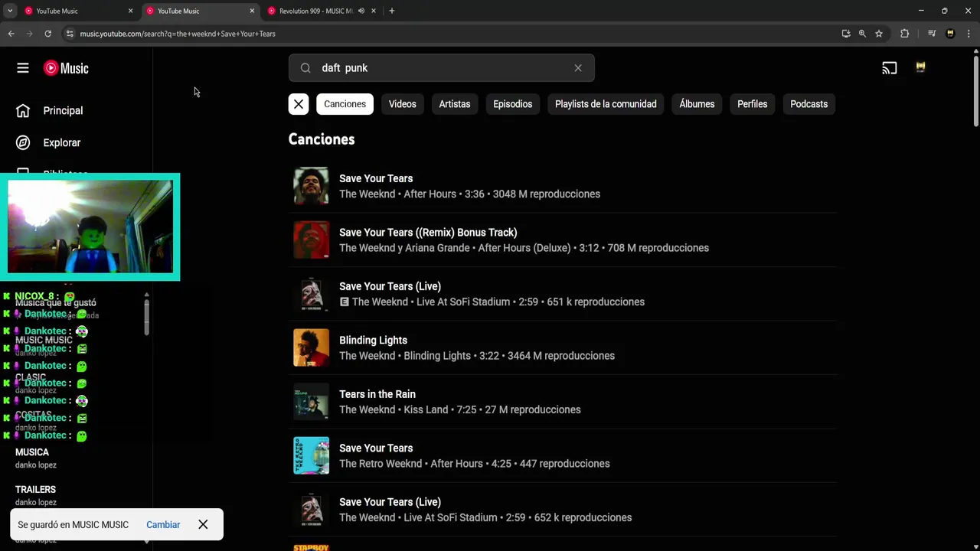
Task: Clear the daft punk search text
Action: click(x=578, y=68)
